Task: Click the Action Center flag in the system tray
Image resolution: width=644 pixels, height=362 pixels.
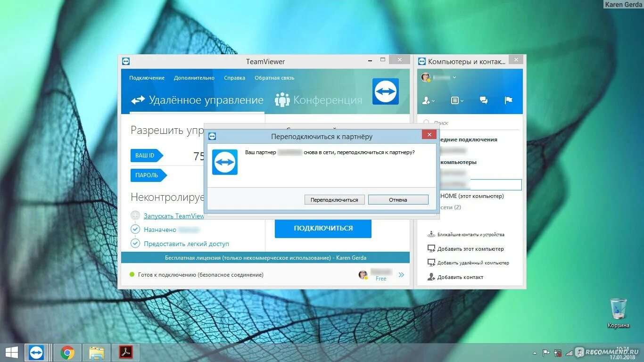Action: 546,353
